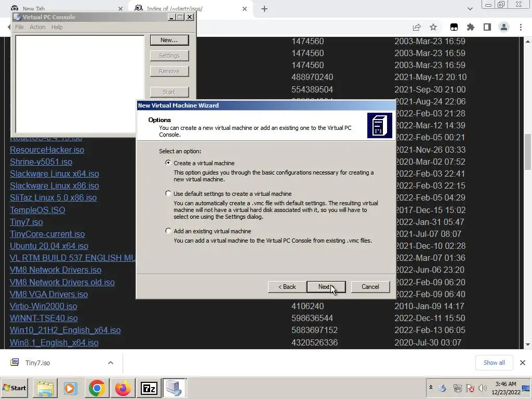Open Virtio-Win2000.iso link
The height and width of the screenshot is (399, 532).
(x=44, y=306)
